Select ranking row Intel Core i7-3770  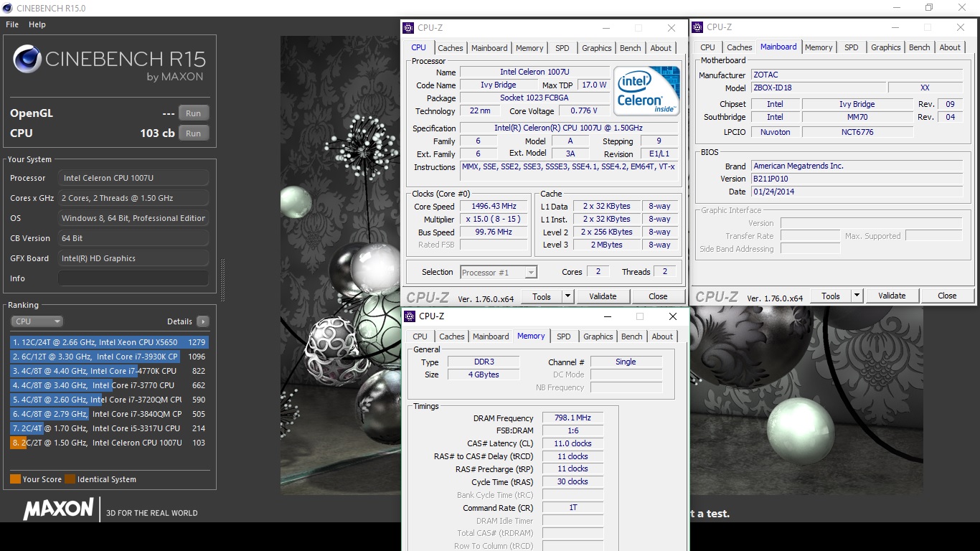[x=109, y=385]
